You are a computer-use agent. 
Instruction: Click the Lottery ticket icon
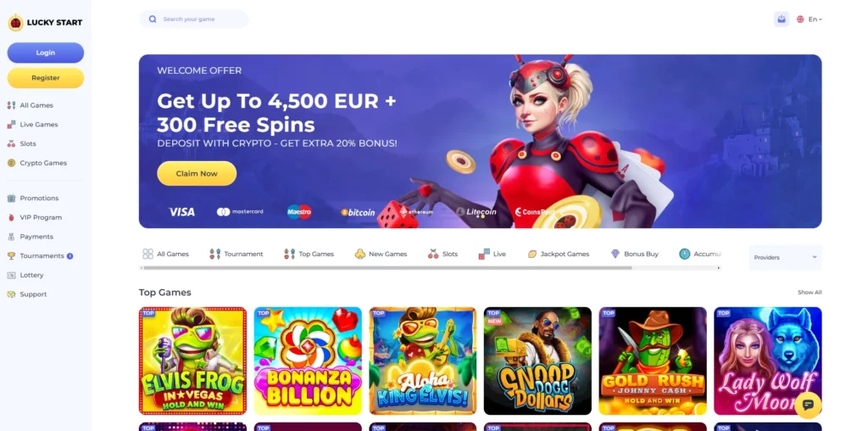[11, 276]
